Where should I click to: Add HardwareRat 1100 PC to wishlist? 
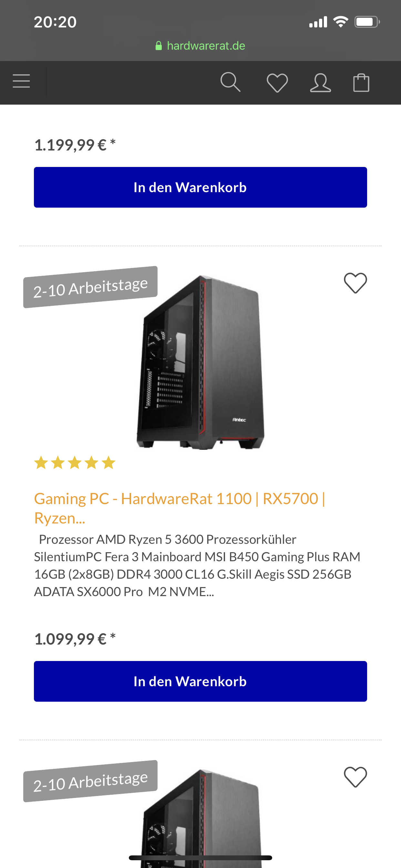pyautogui.click(x=355, y=283)
